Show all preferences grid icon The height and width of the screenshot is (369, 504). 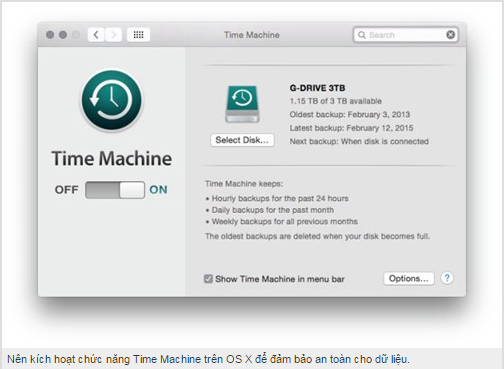coord(138,35)
